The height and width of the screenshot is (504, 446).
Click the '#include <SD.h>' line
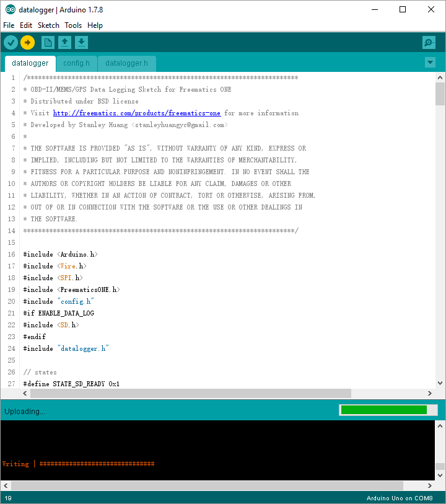[51, 325]
